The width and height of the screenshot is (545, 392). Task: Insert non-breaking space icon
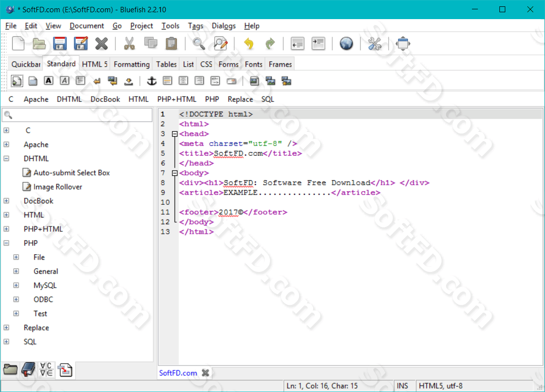click(128, 81)
